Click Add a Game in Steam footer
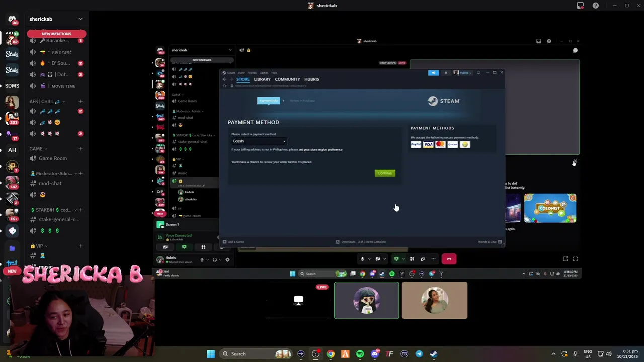The width and height of the screenshot is (644, 362). pos(233,242)
